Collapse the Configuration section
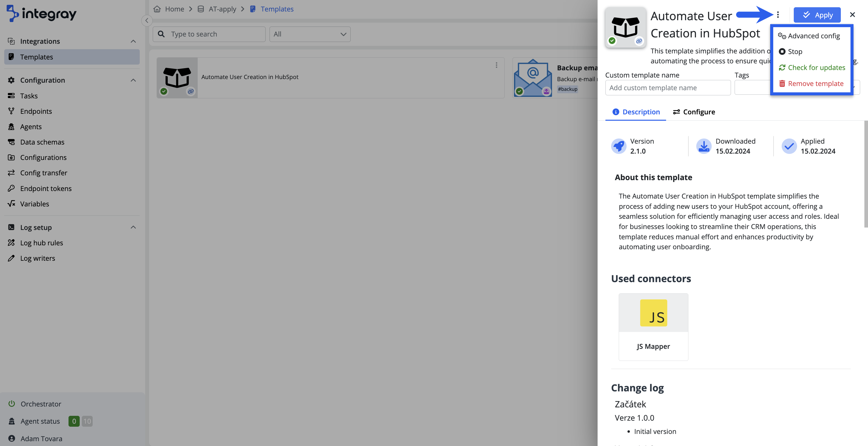This screenshot has height=446, width=868. coord(133,80)
